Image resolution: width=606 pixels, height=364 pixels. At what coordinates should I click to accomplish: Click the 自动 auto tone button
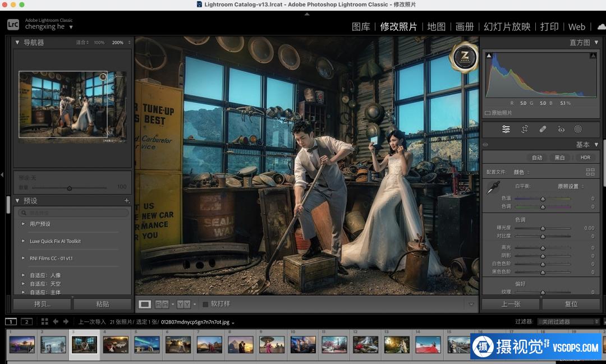537,158
